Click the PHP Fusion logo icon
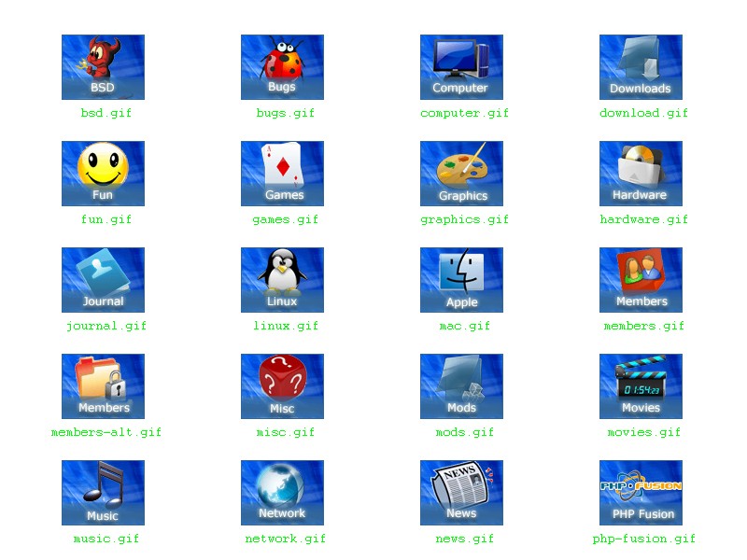747x560 pixels. click(641, 493)
